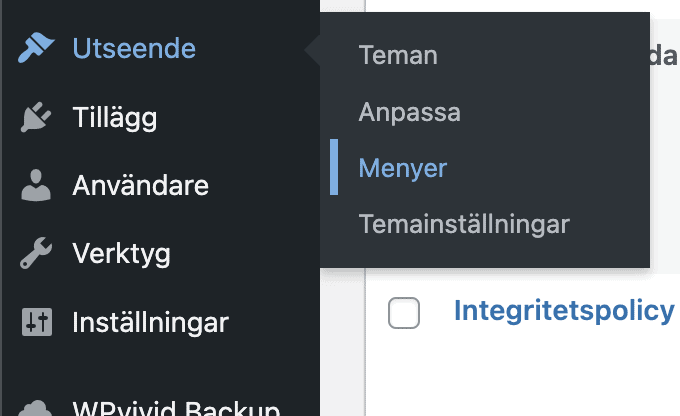Choose Anpassa from the flyout submenu
The height and width of the screenshot is (416, 680).
tap(409, 112)
